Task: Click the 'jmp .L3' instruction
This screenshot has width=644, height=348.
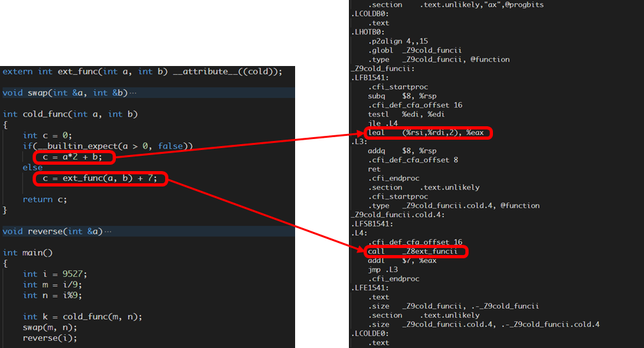Action: (x=383, y=269)
